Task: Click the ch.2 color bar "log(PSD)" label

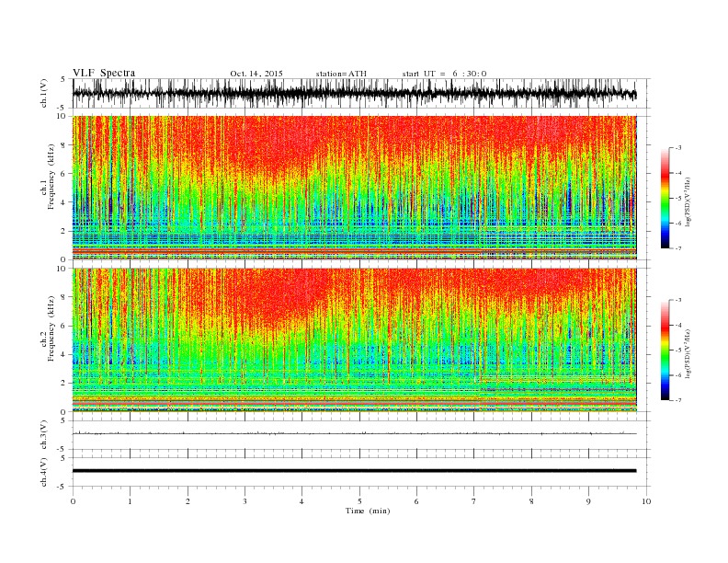Action: coord(688,354)
